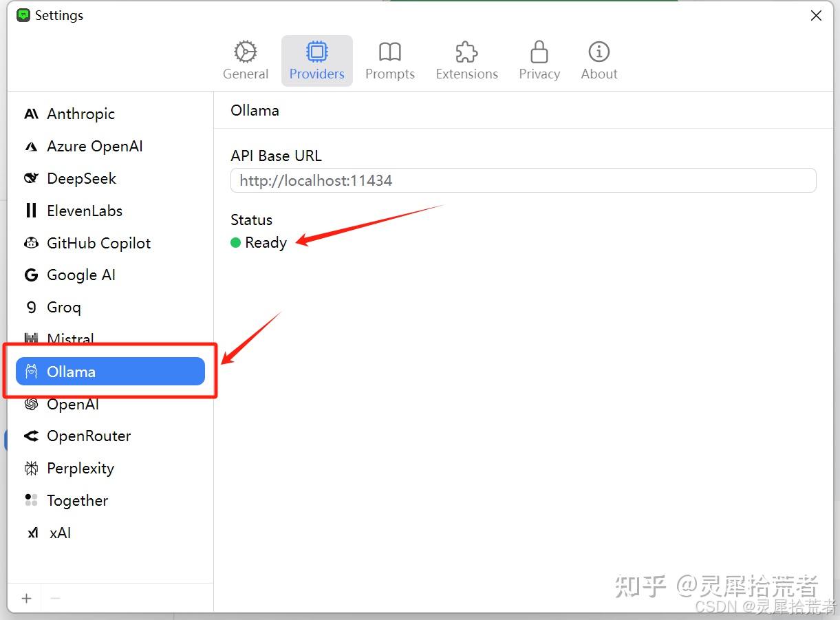Select the GitHub Copilot icon

pyautogui.click(x=31, y=243)
